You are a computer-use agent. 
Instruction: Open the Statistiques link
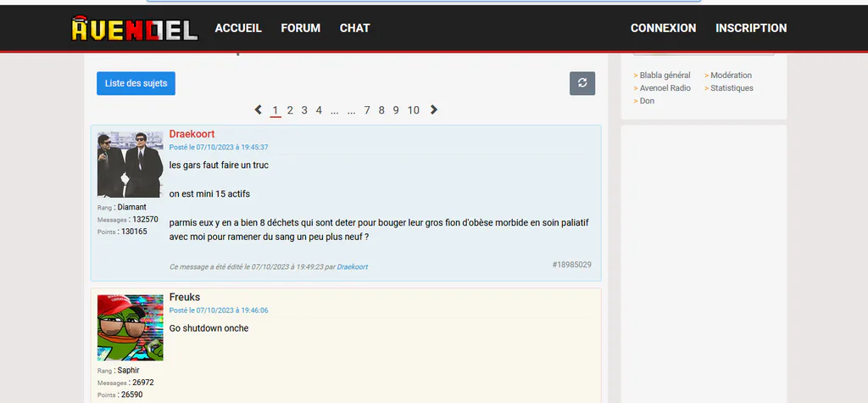(732, 88)
